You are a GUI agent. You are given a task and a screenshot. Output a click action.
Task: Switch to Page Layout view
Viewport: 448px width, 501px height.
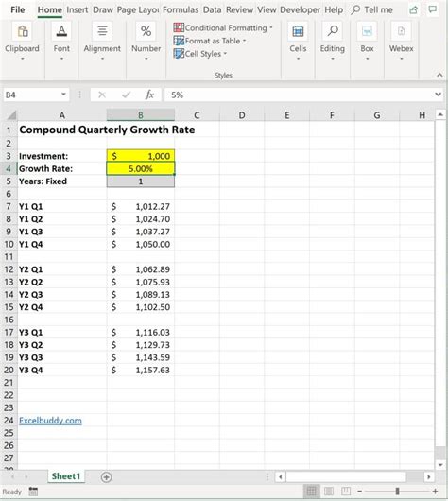click(329, 491)
